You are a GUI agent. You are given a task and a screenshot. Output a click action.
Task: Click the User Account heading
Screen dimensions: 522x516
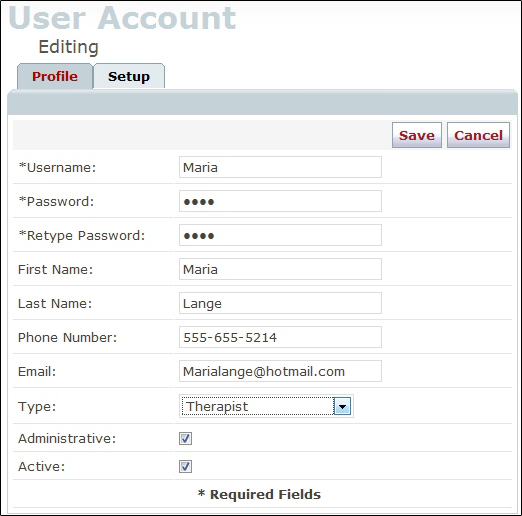tap(122, 18)
